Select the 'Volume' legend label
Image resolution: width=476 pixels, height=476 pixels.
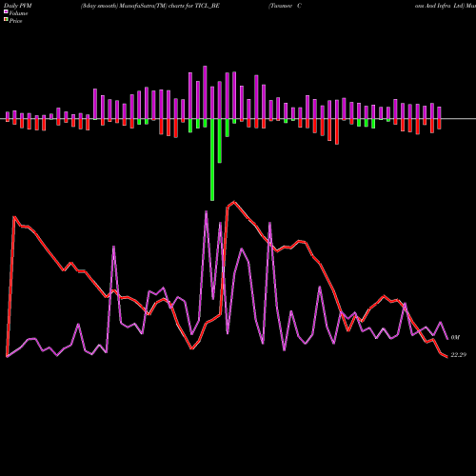click(18, 13)
